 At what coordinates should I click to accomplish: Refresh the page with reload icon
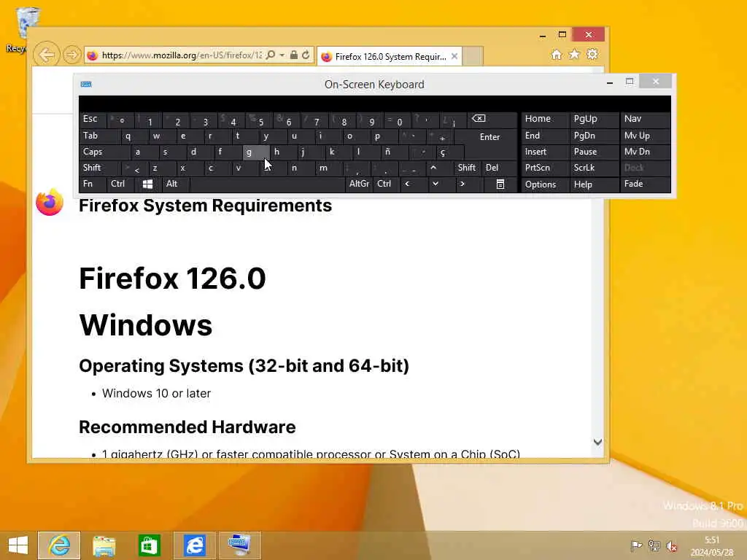[x=306, y=55]
